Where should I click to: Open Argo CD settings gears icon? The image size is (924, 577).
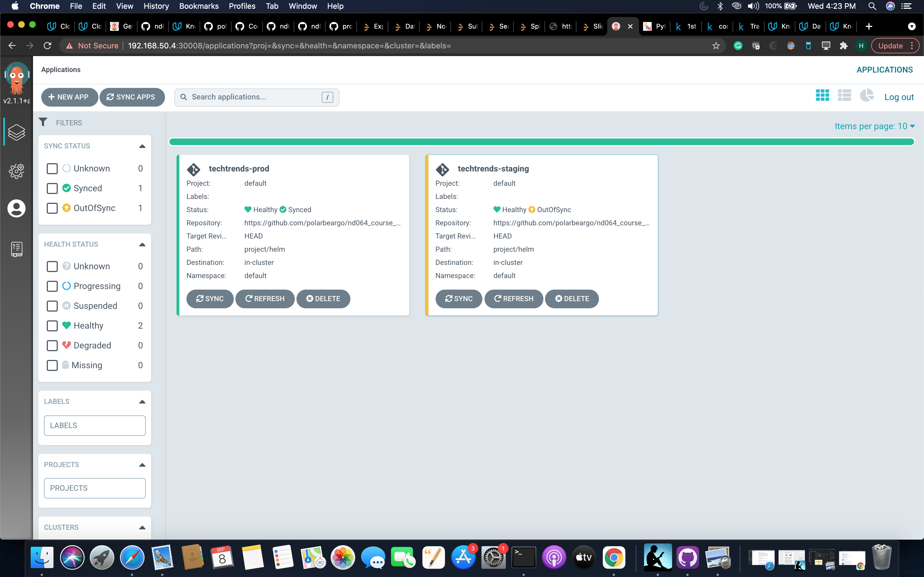16,171
